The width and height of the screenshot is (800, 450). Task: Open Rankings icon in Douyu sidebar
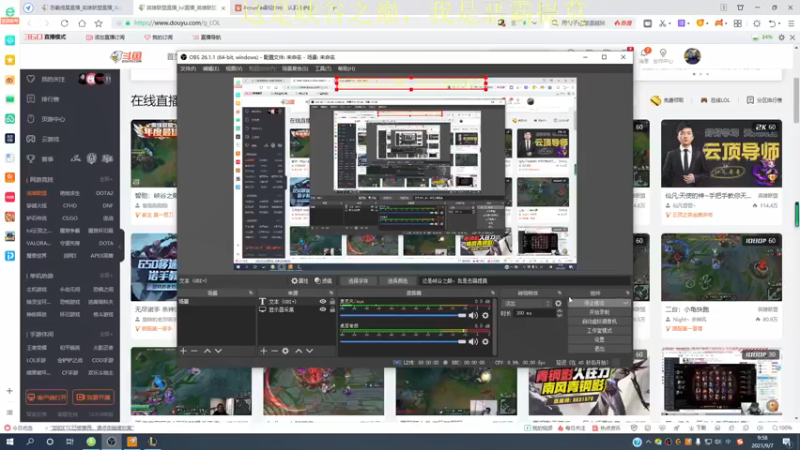click(31, 99)
